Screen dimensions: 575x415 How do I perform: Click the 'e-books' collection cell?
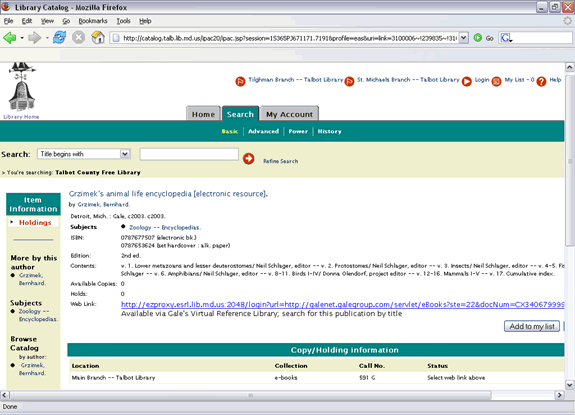pos(286,377)
